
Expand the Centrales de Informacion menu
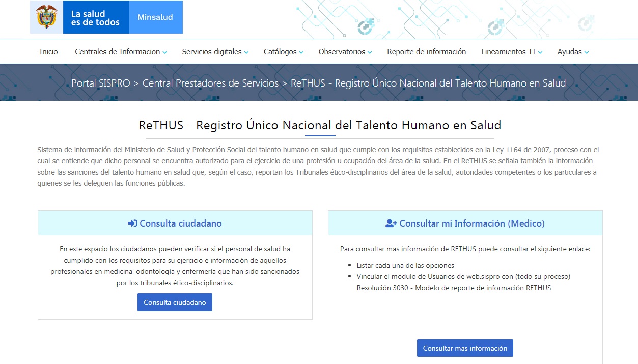pyautogui.click(x=120, y=51)
